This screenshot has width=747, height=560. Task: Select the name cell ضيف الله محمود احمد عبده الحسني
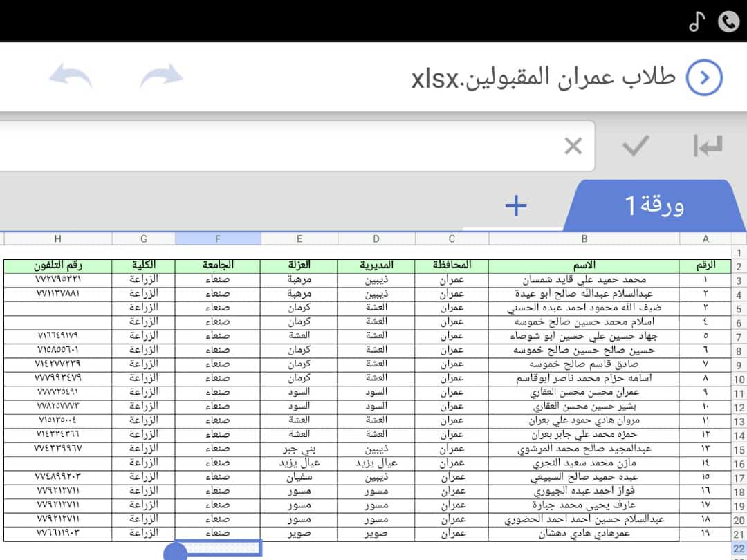[584, 308]
